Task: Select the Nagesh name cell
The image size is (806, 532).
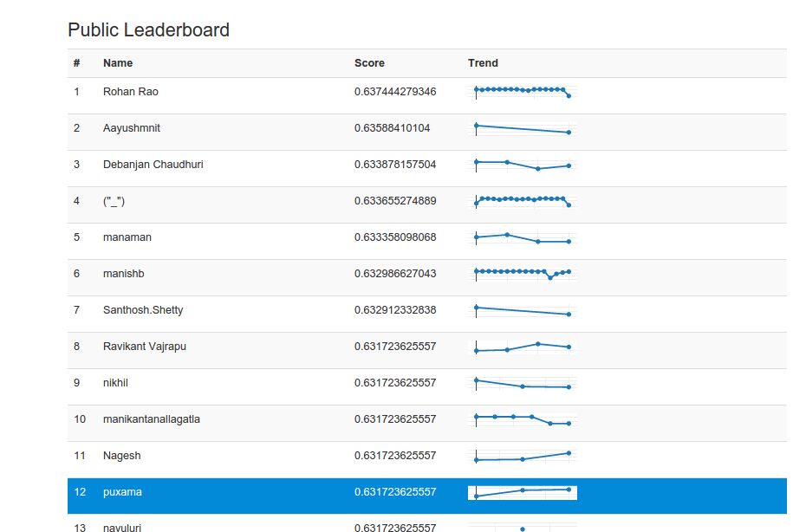Action: click(122, 456)
